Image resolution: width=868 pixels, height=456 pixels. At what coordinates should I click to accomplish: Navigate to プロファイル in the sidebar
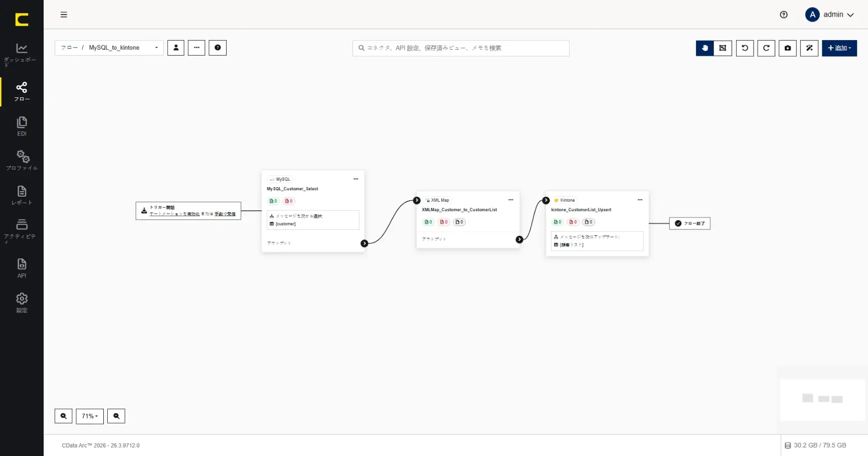22,161
